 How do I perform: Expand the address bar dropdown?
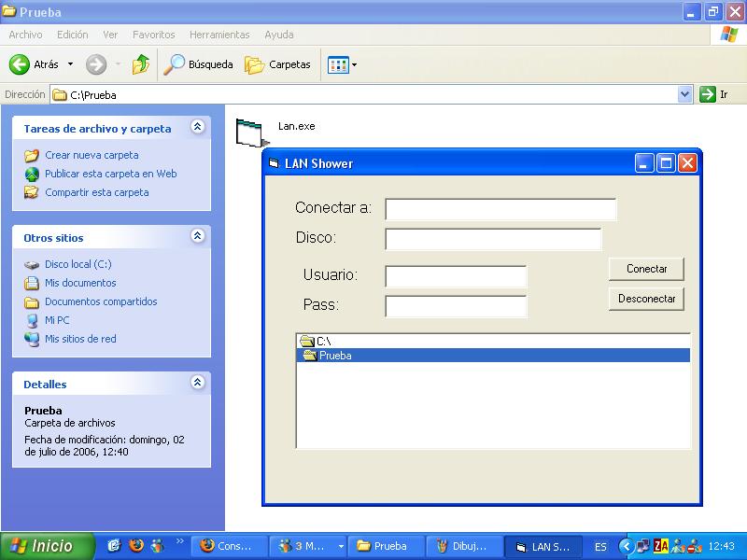(684, 94)
